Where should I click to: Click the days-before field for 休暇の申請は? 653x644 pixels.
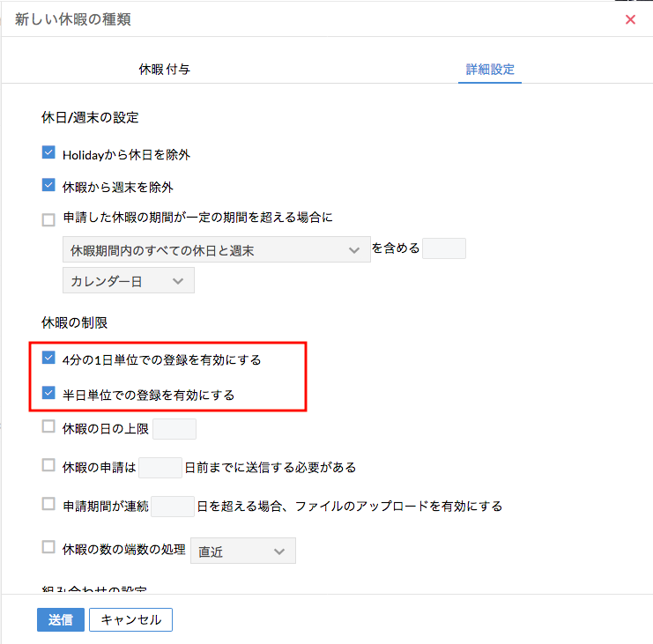point(160,466)
